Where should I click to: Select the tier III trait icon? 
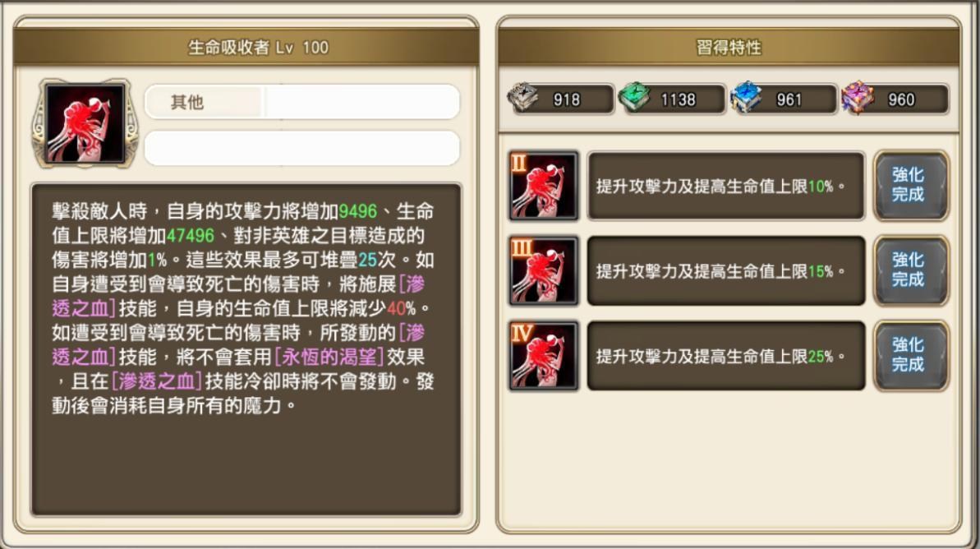[544, 270]
